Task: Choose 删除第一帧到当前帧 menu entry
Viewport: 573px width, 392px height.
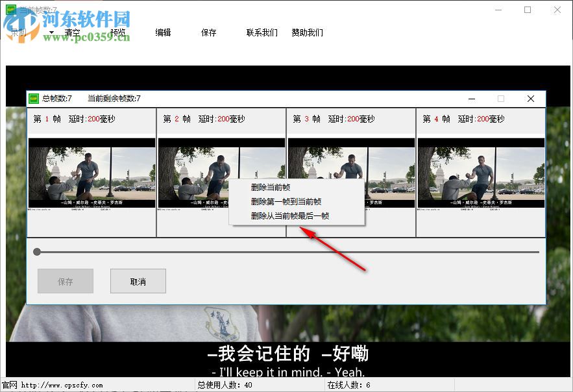Action: tap(286, 202)
